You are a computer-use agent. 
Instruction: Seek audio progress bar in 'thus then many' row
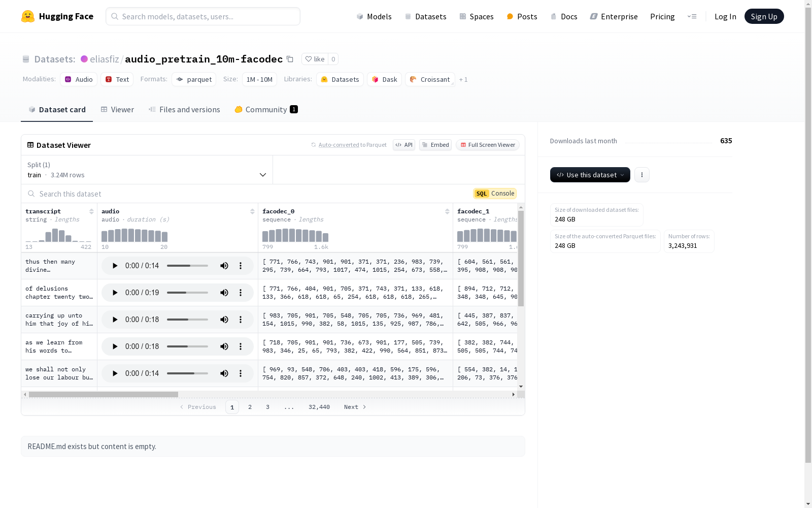click(187, 266)
